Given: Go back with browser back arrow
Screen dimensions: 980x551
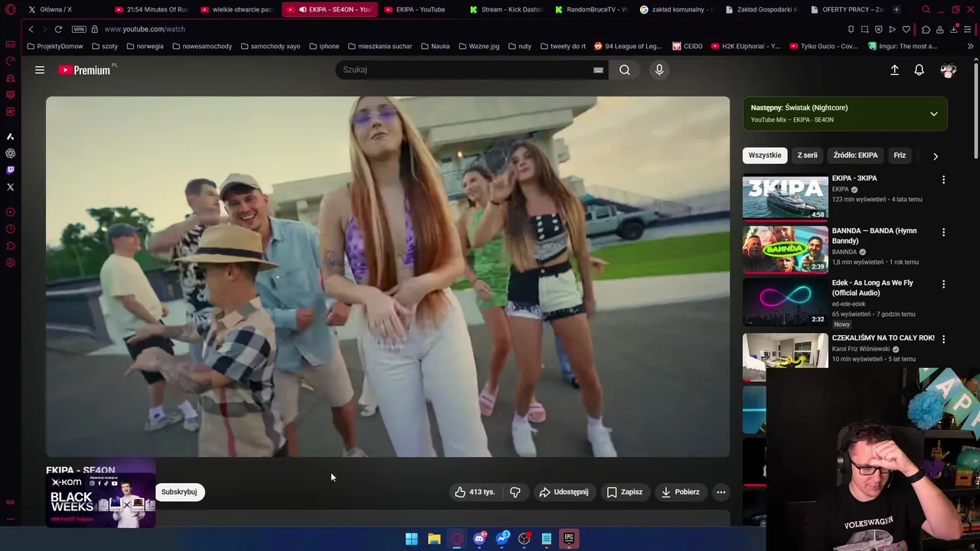Looking at the screenshot, I should coord(31,29).
